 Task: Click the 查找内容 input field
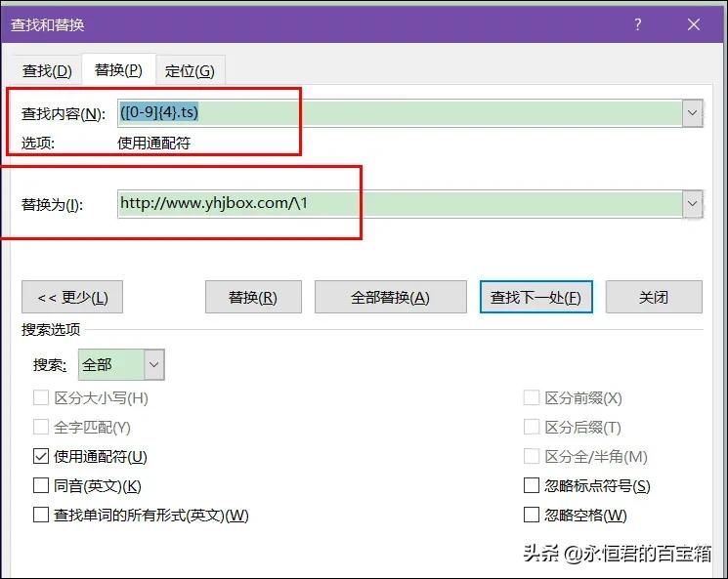point(400,112)
